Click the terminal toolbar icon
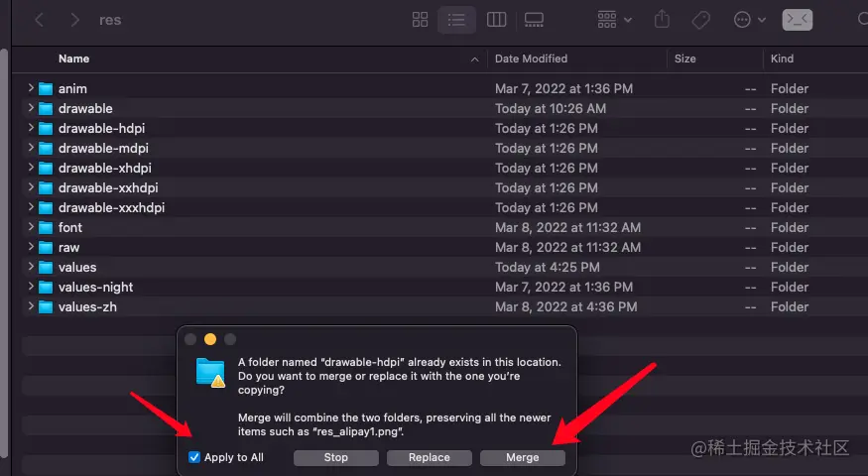Image resolution: width=868 pixels, height=476 pixels. 798,20
